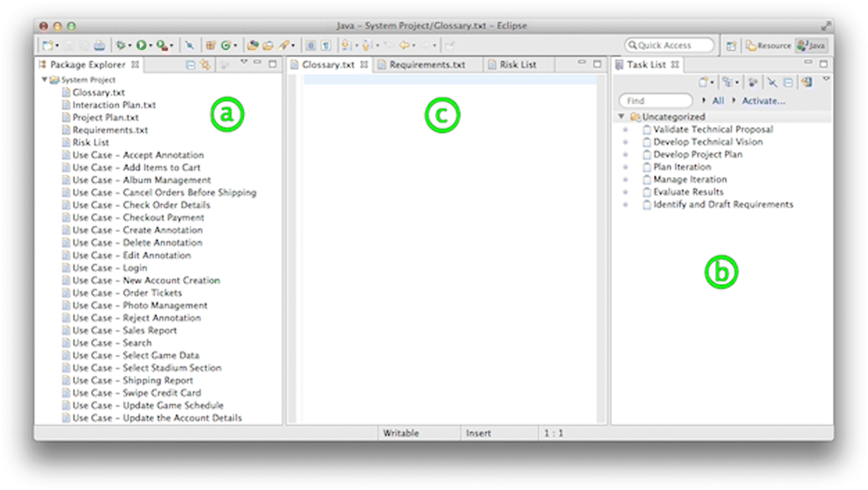Open the Back navigation dropdown arrow
868x490 pixels.
click(x=413, y=45)
